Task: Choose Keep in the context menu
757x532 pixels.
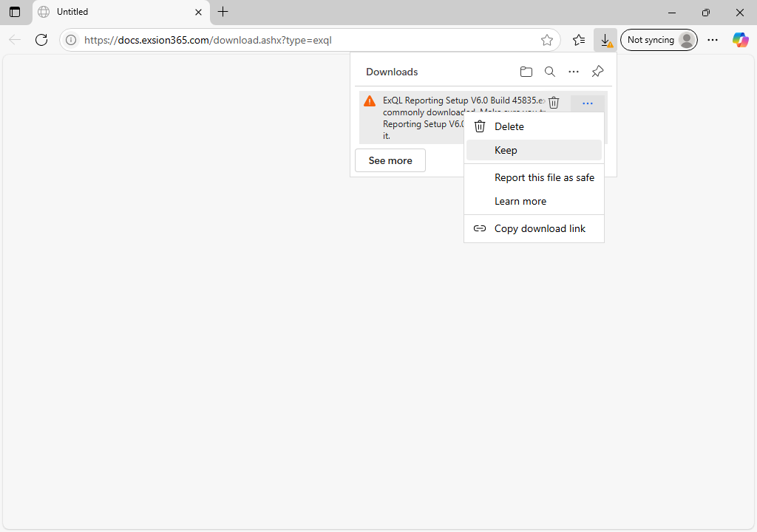Action: point(534,150)
